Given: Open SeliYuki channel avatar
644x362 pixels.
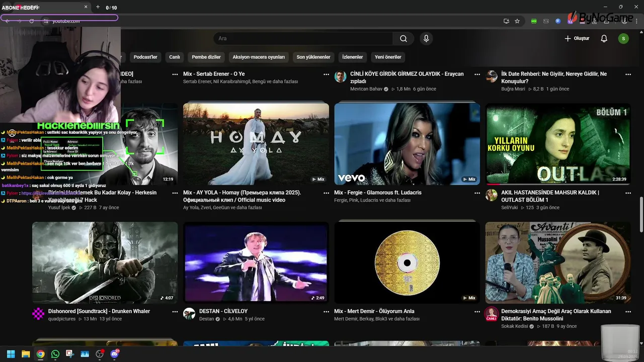Looking at the screenshot, I should [492, 195].
